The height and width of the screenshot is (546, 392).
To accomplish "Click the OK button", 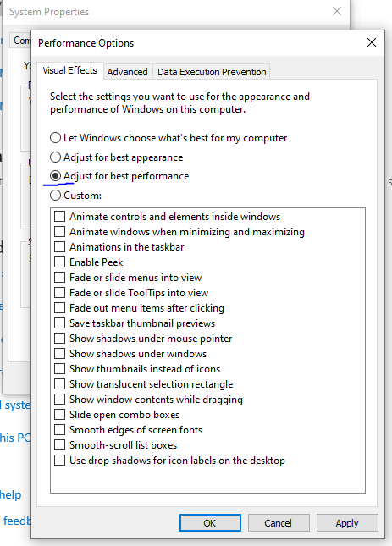I will tap(210, 522).
